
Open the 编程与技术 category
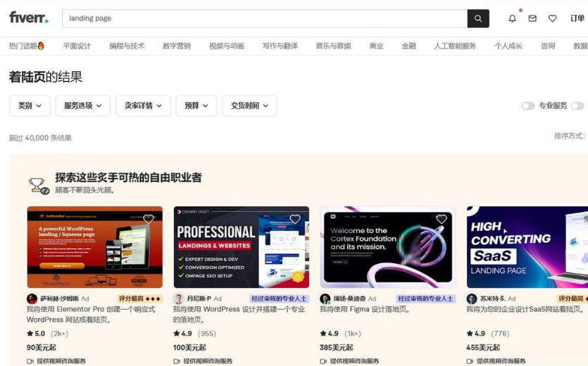click(127, 46)
